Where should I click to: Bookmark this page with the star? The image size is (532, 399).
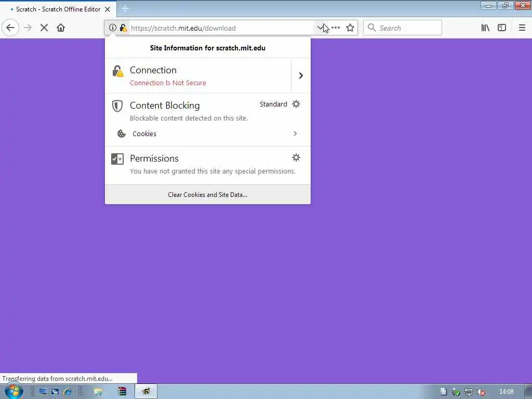(350, 28)
